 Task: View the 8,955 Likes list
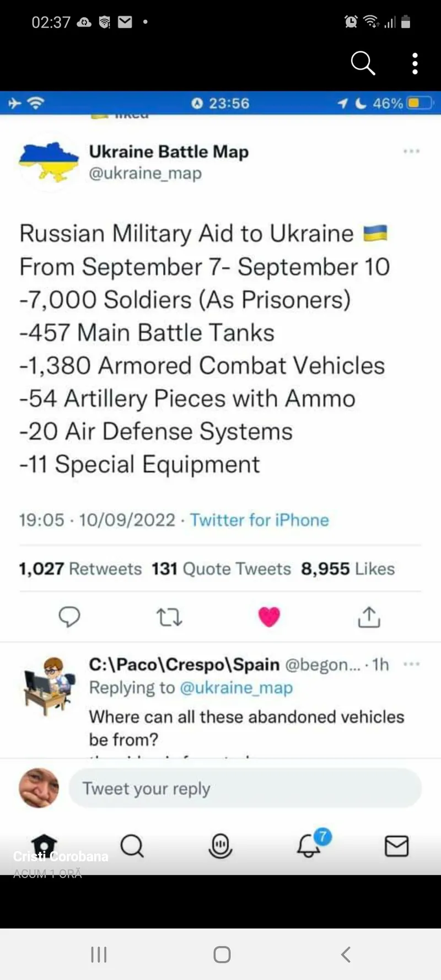[348, 569]
